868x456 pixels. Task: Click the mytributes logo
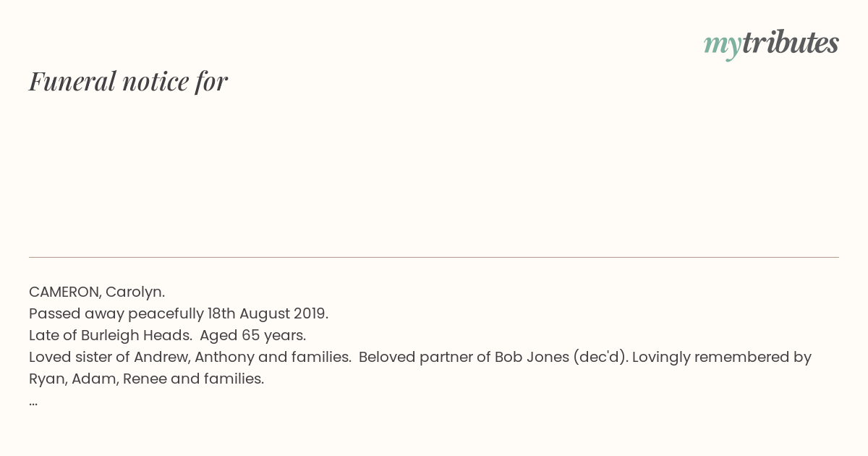tap(771, 44)
